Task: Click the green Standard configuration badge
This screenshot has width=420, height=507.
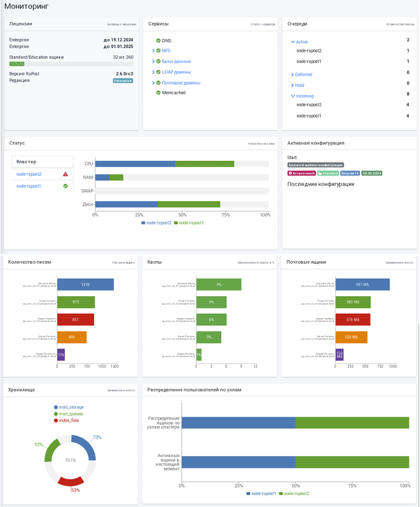Action: click(328, 173)
